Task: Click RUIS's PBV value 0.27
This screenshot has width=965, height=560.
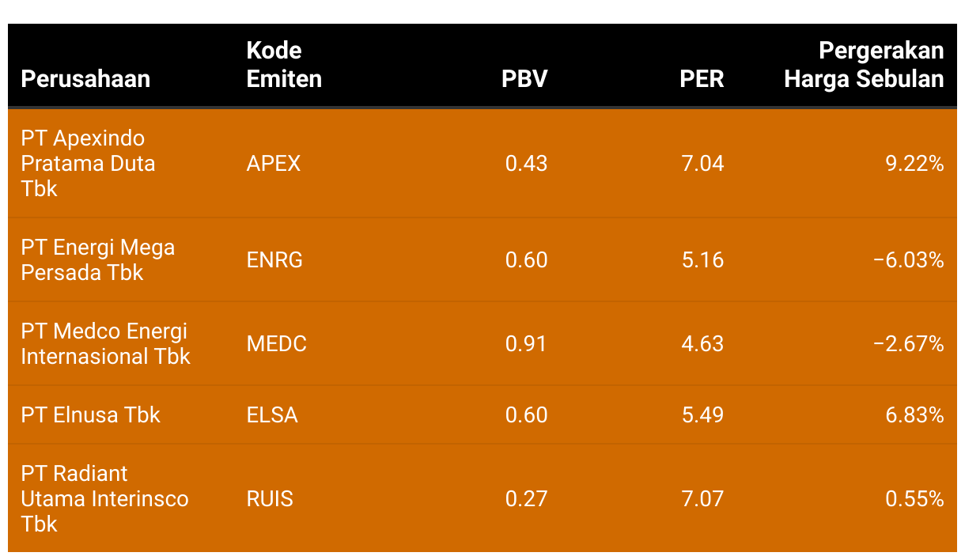Action: [526, 499]
